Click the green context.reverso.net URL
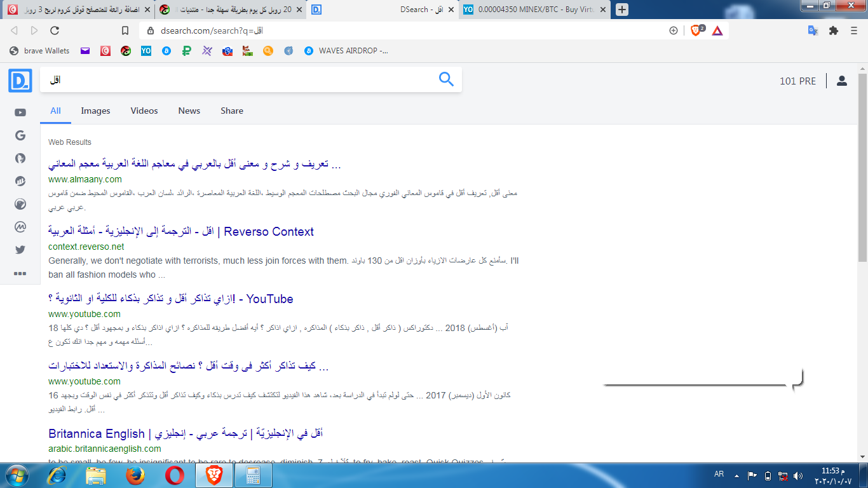 click(86, 247)
